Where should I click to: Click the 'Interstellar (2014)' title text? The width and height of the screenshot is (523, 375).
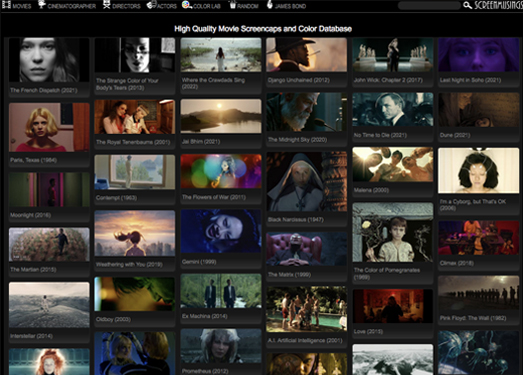tap(32, 336)
